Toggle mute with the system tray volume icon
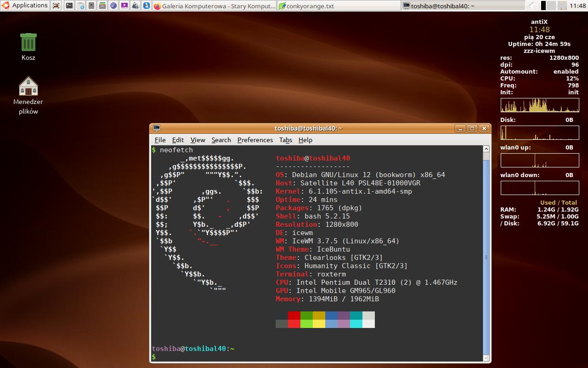The width and height of the screenshot is (588, 368). point(533,5)
